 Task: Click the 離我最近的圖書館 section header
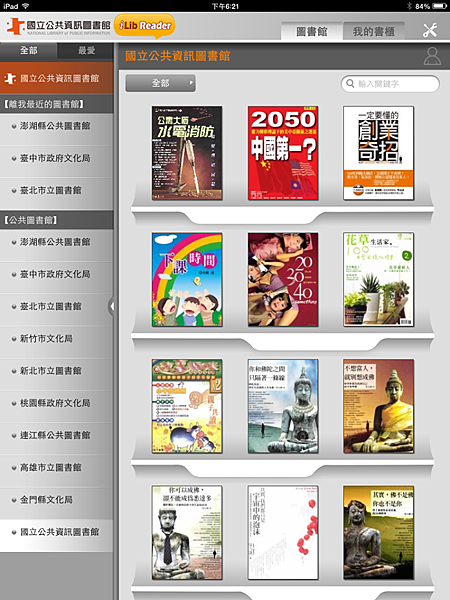57,104
